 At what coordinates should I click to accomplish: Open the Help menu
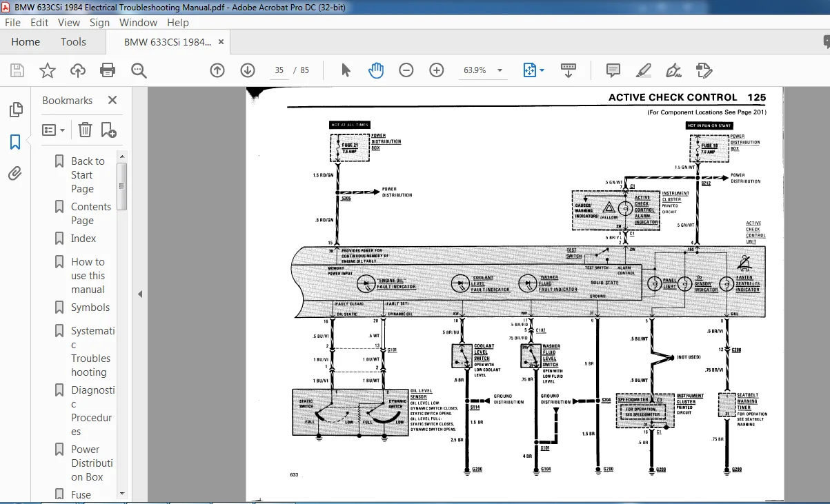click(177, 22)
